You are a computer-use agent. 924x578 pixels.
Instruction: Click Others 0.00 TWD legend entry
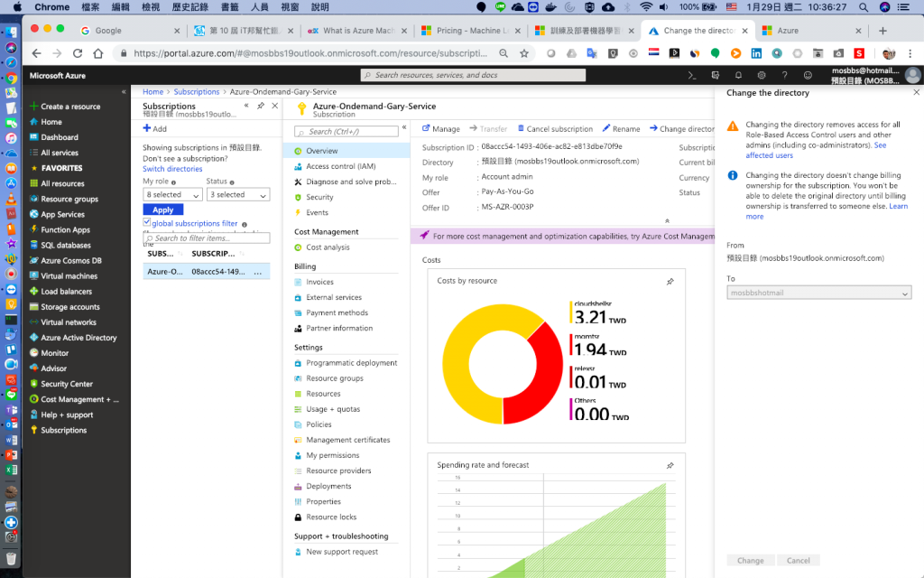pos(598,409)
